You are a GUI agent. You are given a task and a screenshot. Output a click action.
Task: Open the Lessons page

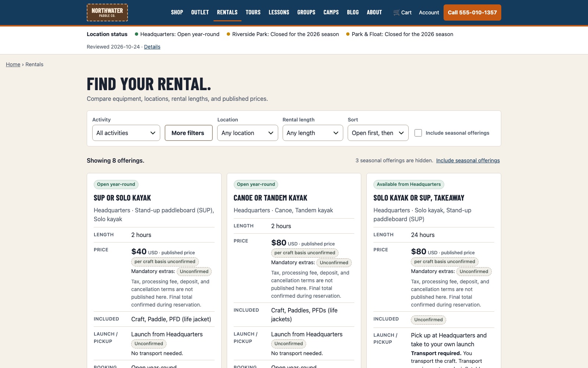[279, 13]
